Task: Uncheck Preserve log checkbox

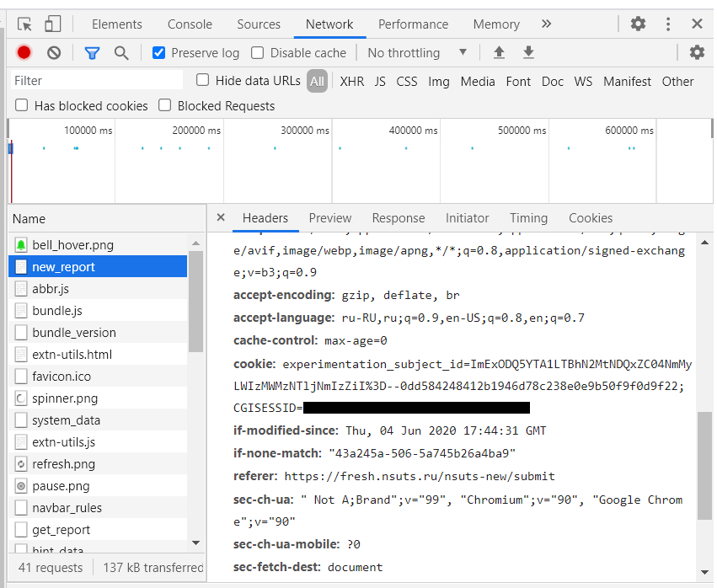Action: (158, 53)
